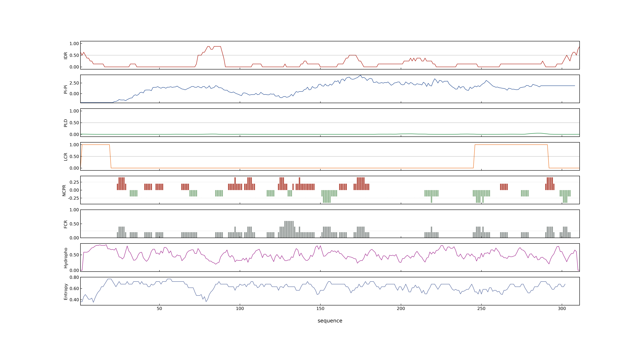
Task: Click the IDR peak plateau near residue 85
Action: coord(217,46)
